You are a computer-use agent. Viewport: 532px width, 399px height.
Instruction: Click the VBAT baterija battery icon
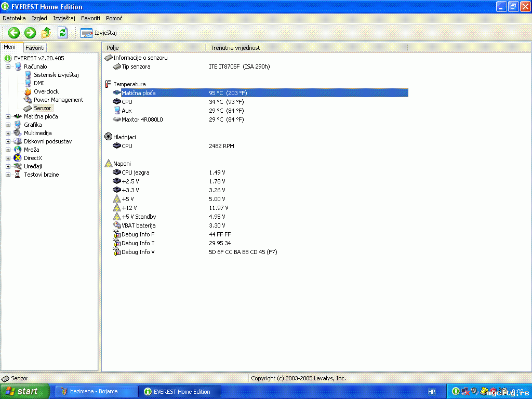pyautogui.click(x=117, y=225)
